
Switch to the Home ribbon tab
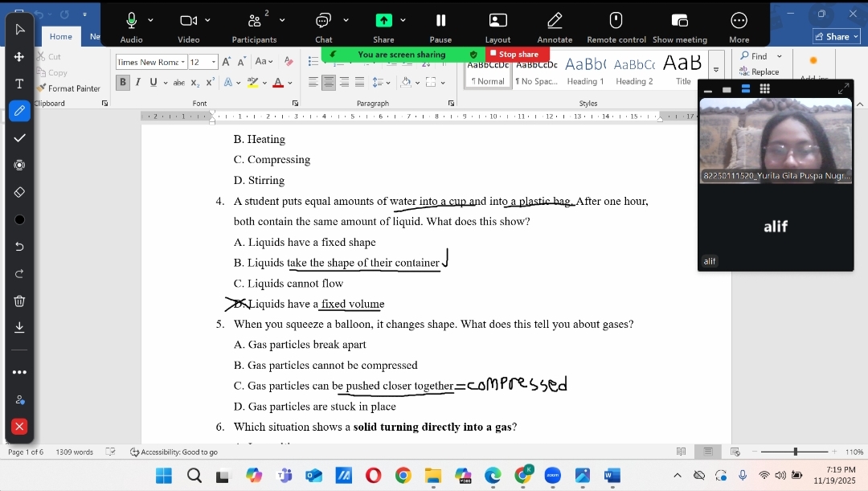pos(61,36)
